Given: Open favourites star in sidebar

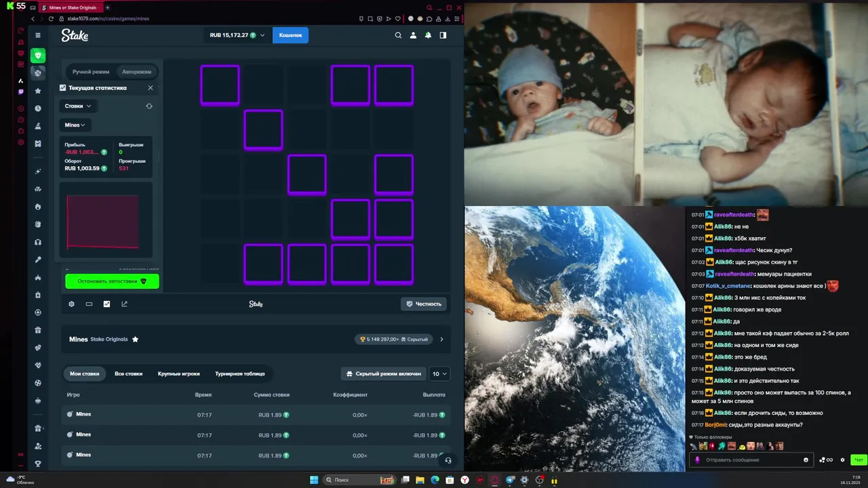Looking at the screenshot, I should (x=38, y=91).
